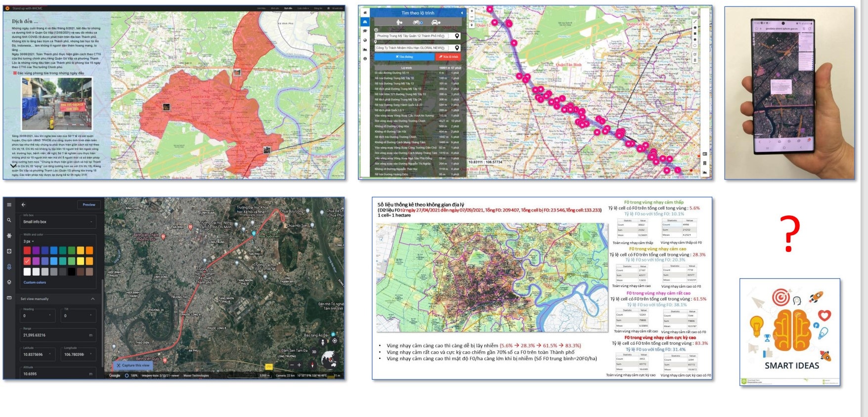Collapse the Set view manually section
868x417 pixels.
point(92,299)
